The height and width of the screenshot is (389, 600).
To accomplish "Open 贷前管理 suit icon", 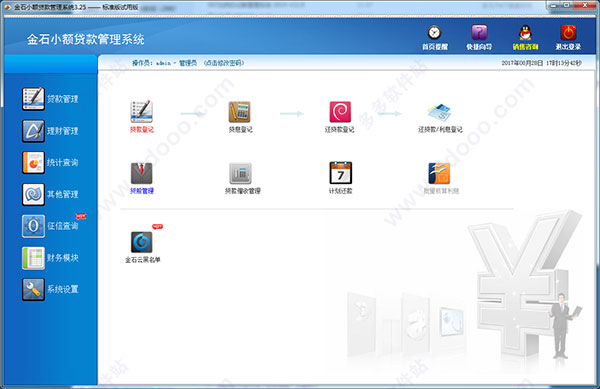I will click(x=142, y=173).
